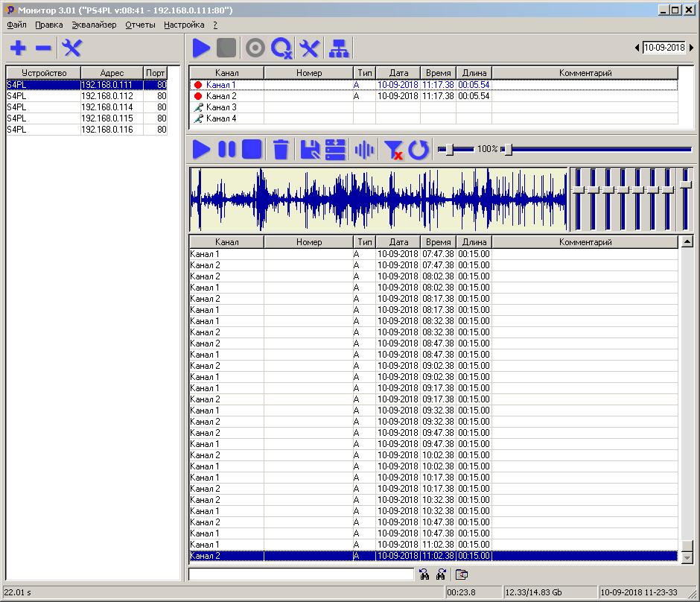This screenshot has height=602, width=700.
Task: Open device settings wrench icon in left panel
Action: pos(72,48)
